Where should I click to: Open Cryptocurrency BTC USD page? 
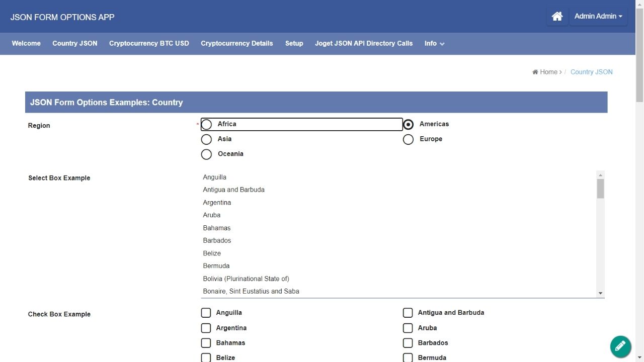[x=149, y=43]
